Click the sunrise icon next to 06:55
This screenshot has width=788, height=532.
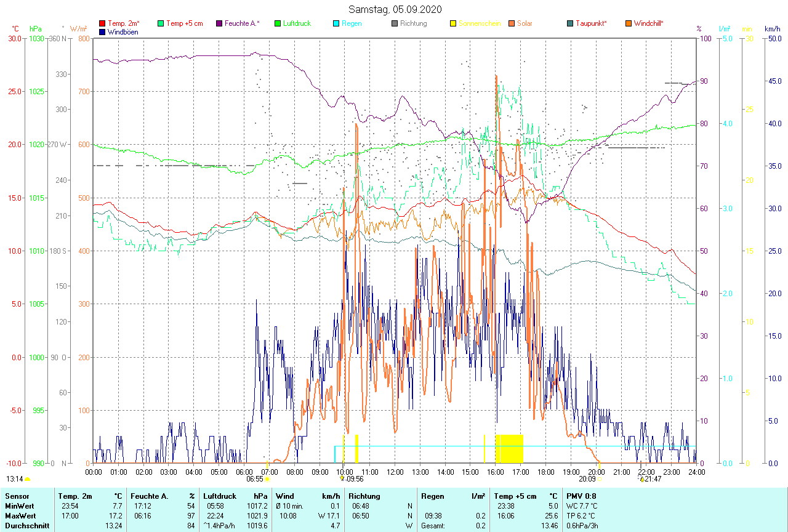point(267,478)
